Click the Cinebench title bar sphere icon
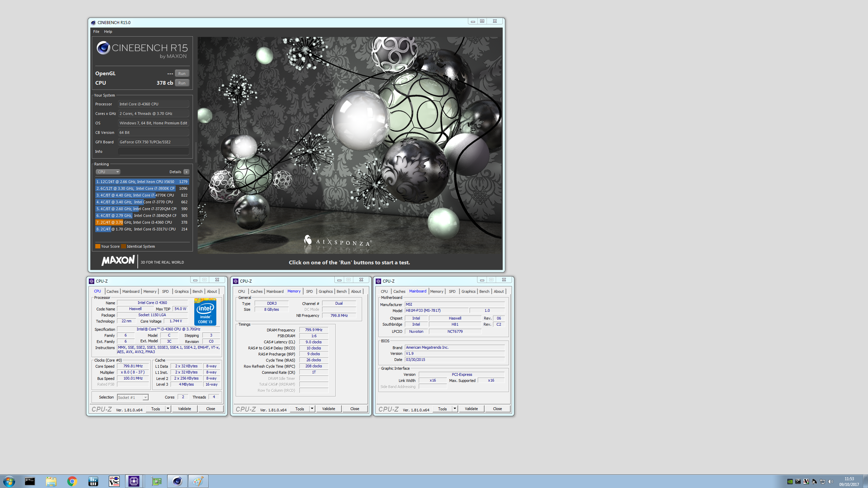The image size is (868, 488). click(93, 23)
